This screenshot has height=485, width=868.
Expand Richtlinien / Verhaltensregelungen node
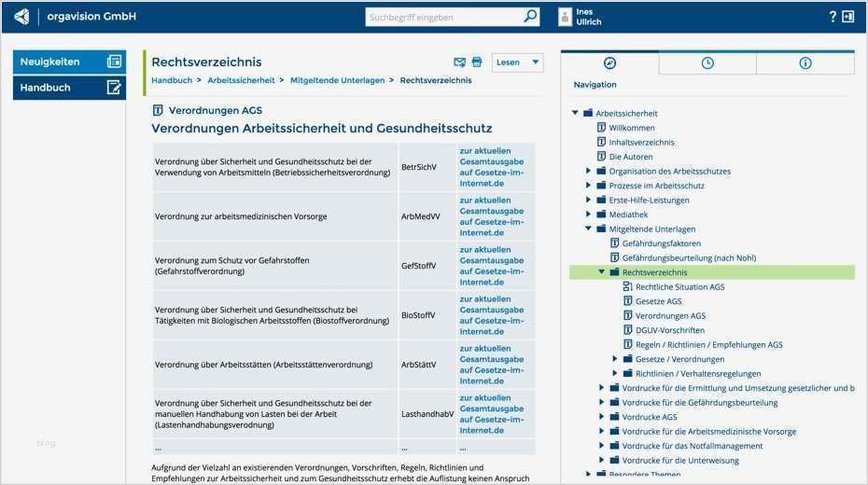point(615,373)
